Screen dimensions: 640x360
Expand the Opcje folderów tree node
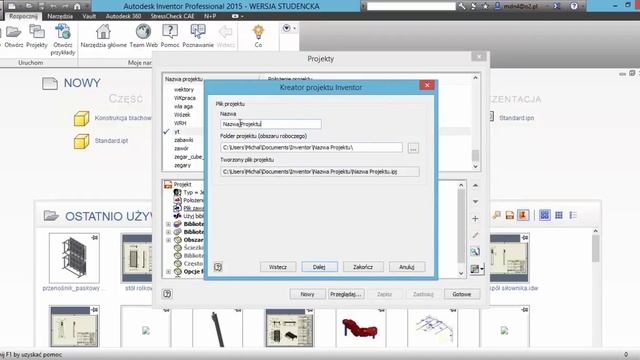pos(168,271)
